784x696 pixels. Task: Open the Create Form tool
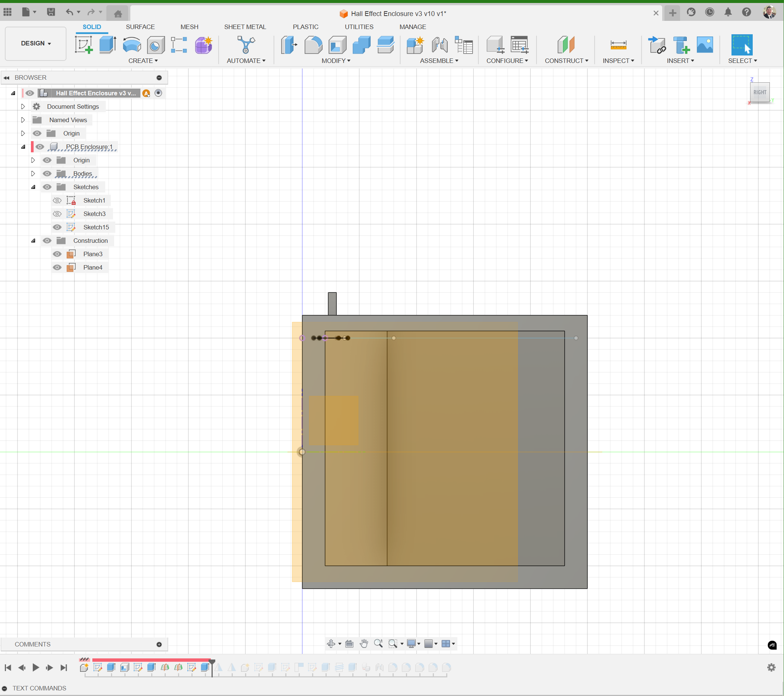coord(203,45)
